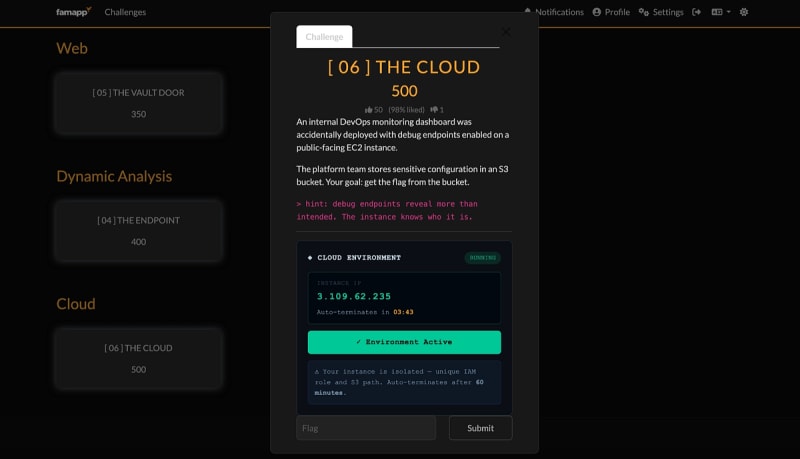Click the Profile user icon

click(x=596, y=12)
